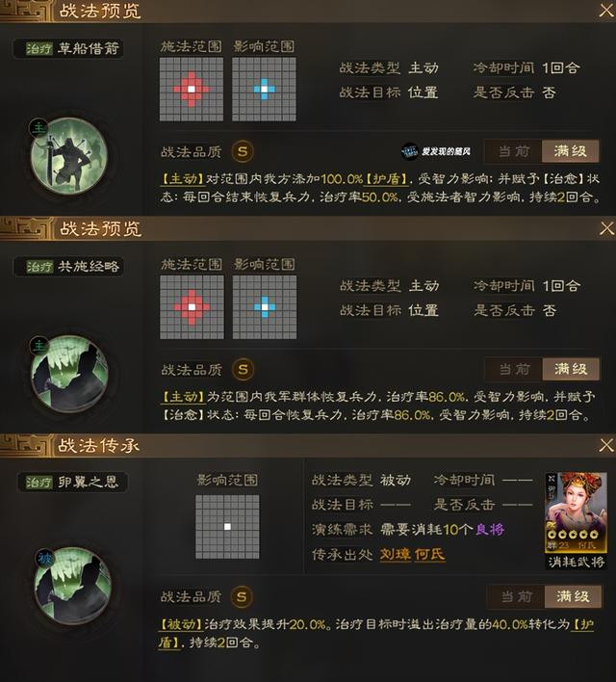Click the 影响范围 grid of 共施经略
616x682 pixels.
265,307
